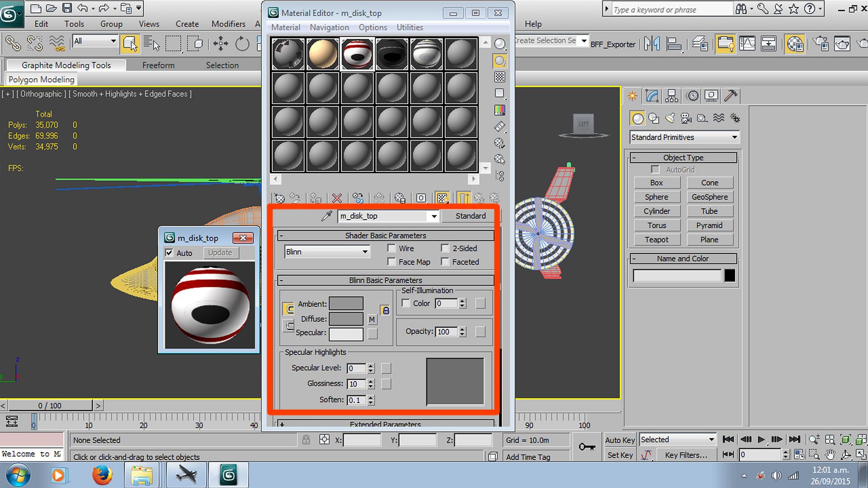This screenshot has height=488, width=868.
Task: Enable the 2-Sided checkbox
Action: point(445,248)
